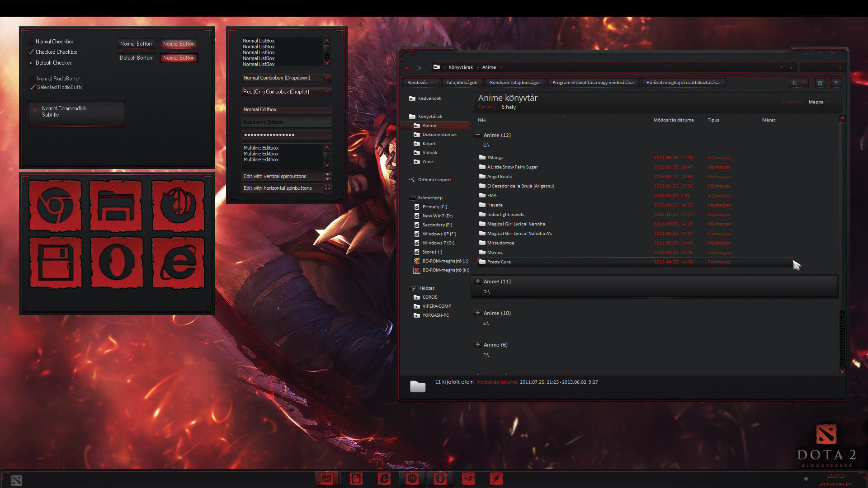Click inside the Normal Editbox
This screenshot has width=868, height=488.
click(x=286, y=110)
